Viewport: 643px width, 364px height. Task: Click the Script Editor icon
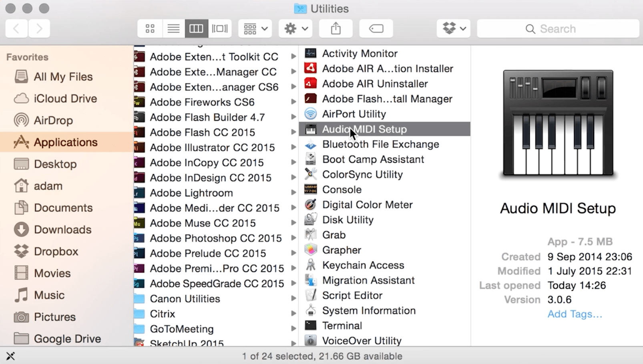(310, 295)
